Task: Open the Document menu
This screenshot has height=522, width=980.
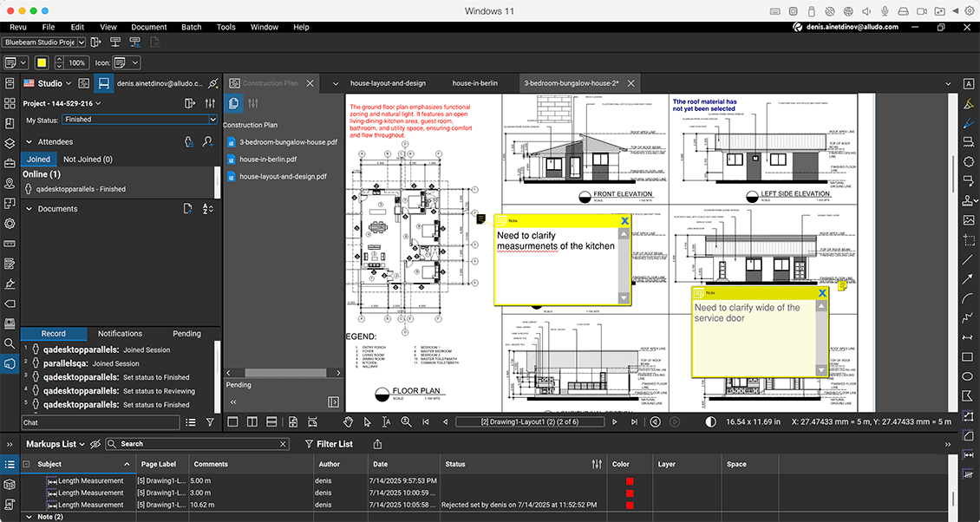Action: click(148, 27)
